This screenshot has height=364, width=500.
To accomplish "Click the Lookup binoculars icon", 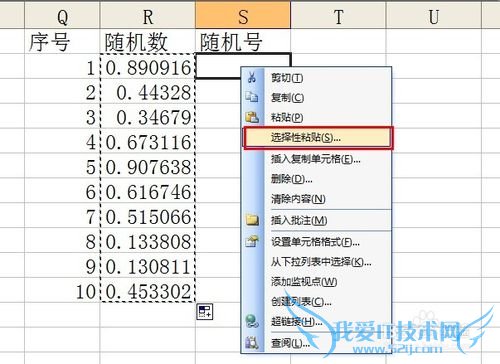I will point(252,342).
